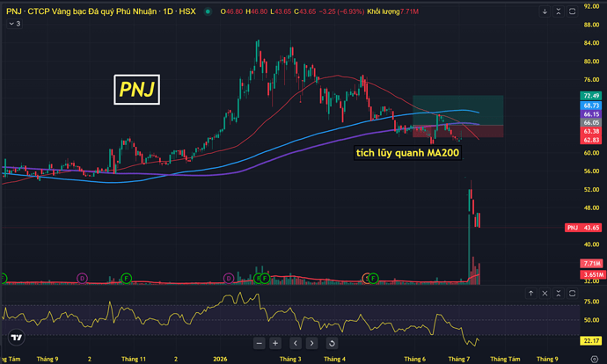Screen dimensions: 607x364
Task: Collapse the RSI pane with the inward arrows
Action: pyautogui.click(x=559, y=294)
